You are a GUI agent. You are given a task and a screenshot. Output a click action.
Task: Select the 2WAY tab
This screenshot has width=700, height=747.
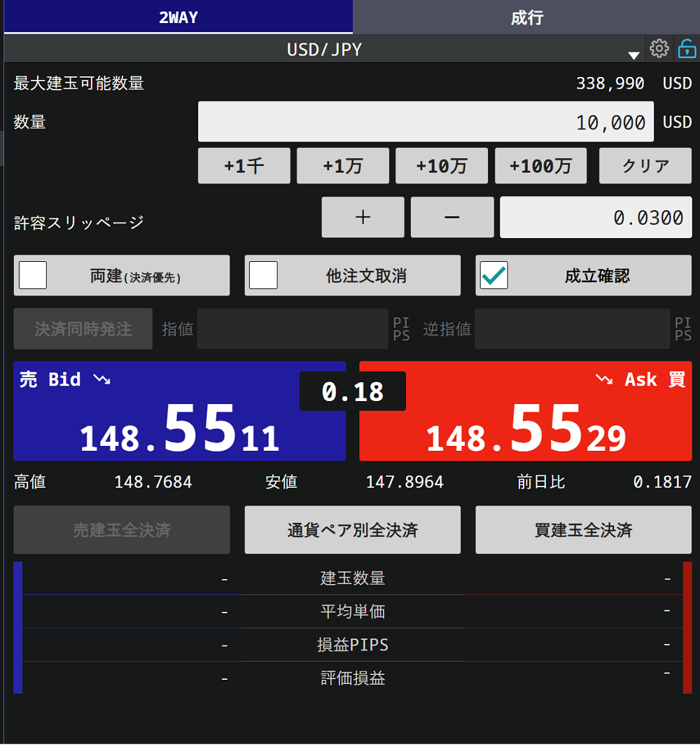pos(178,18)
